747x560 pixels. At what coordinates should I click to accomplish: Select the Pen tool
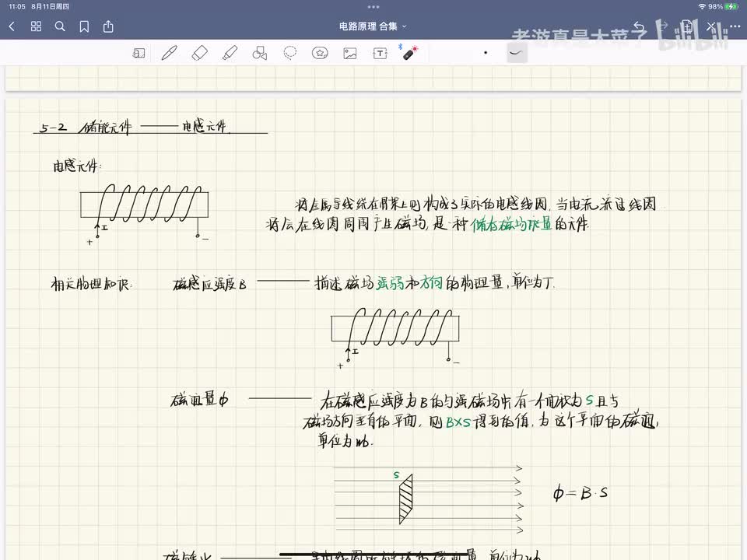(169, 53)
